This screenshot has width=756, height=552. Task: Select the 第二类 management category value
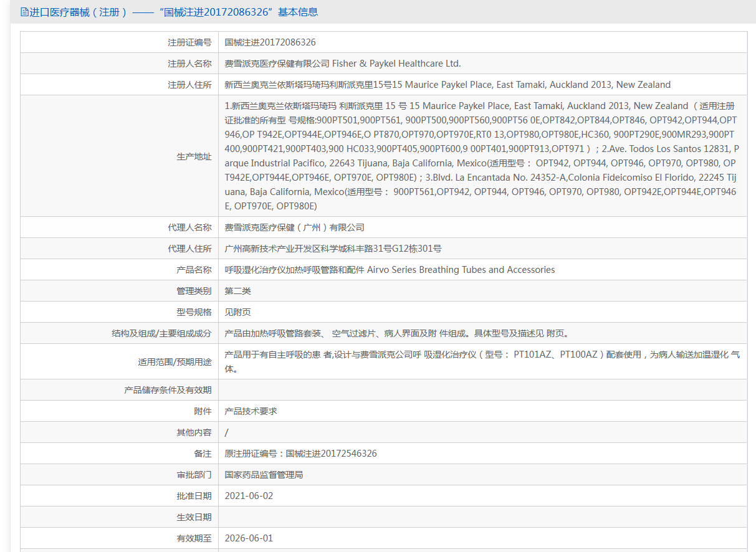point(238,291)
